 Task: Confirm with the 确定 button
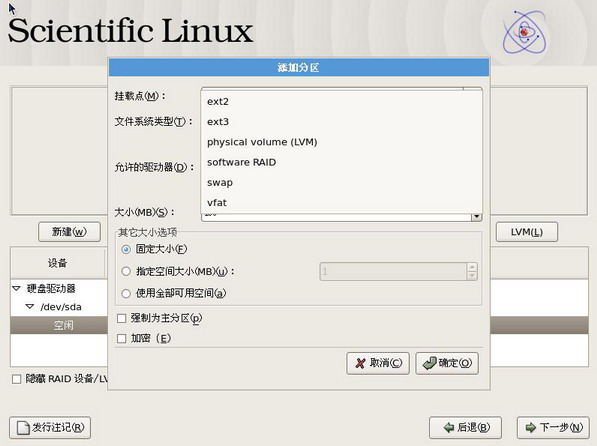[x=447, y=363]
